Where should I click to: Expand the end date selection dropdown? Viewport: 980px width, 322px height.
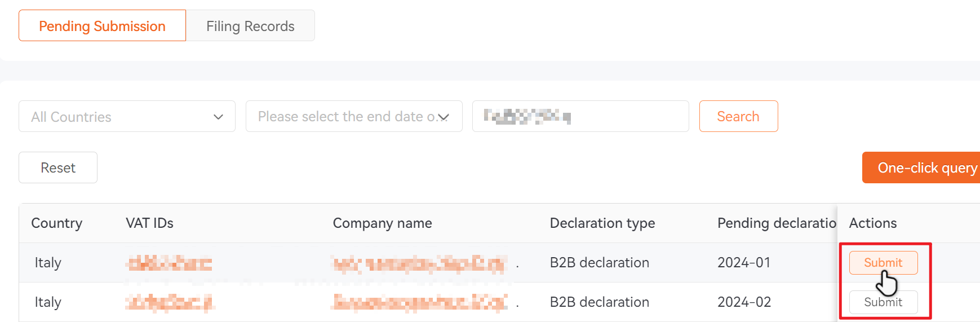pos(354,116)
